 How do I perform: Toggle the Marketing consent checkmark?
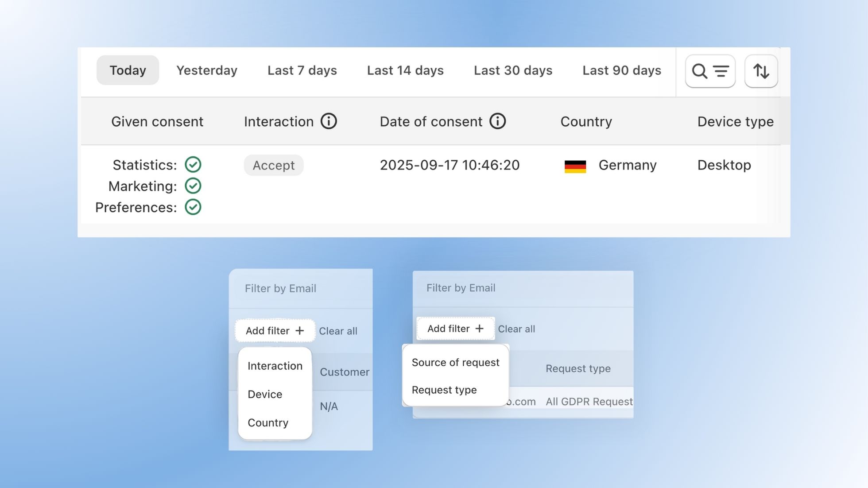tap(193, 186)
